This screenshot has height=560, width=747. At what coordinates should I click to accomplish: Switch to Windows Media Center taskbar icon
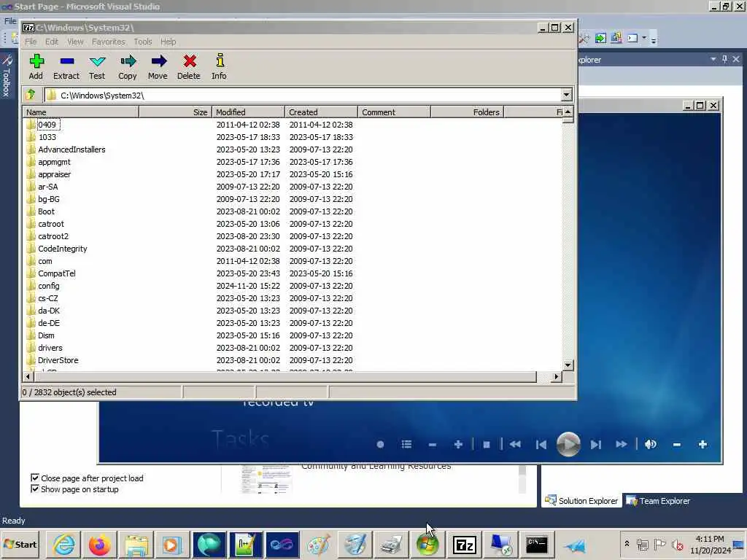[427, 544]
